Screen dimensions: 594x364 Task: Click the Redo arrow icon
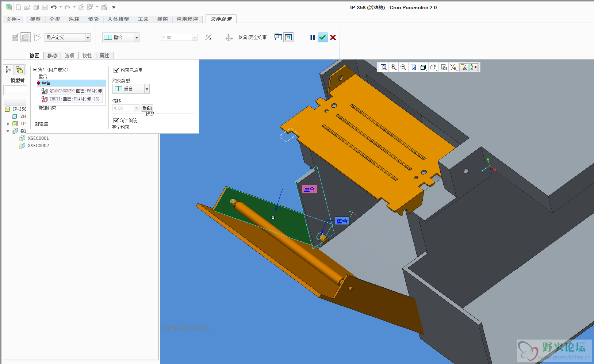tap(68, 7)
